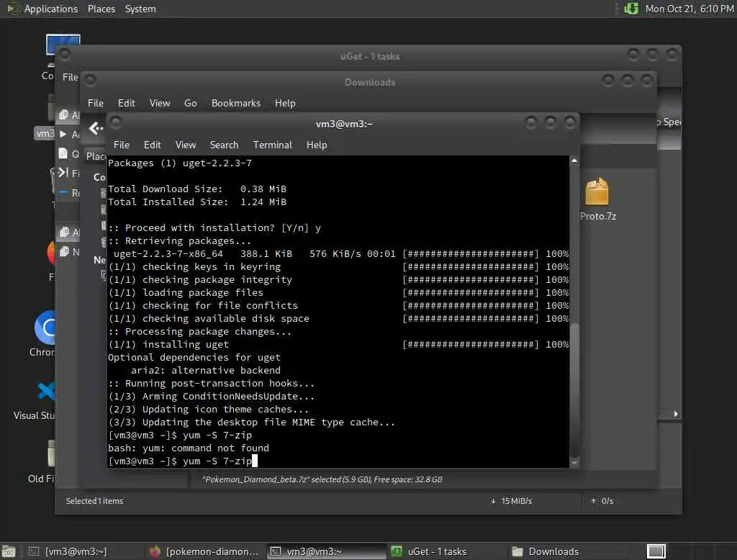Click the 15 MiB/s download speed in uGet
This screenshot has width=737, height=560.
(512, 501)
